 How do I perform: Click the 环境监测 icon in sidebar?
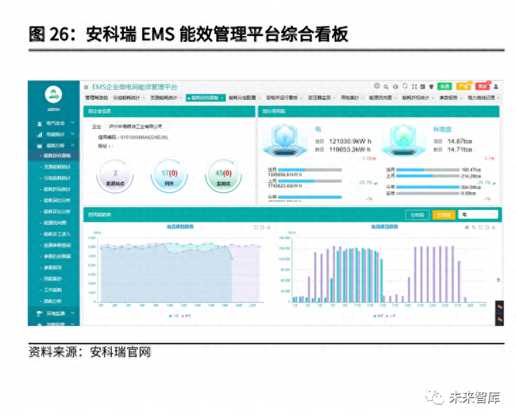click(x=40, y=313)
